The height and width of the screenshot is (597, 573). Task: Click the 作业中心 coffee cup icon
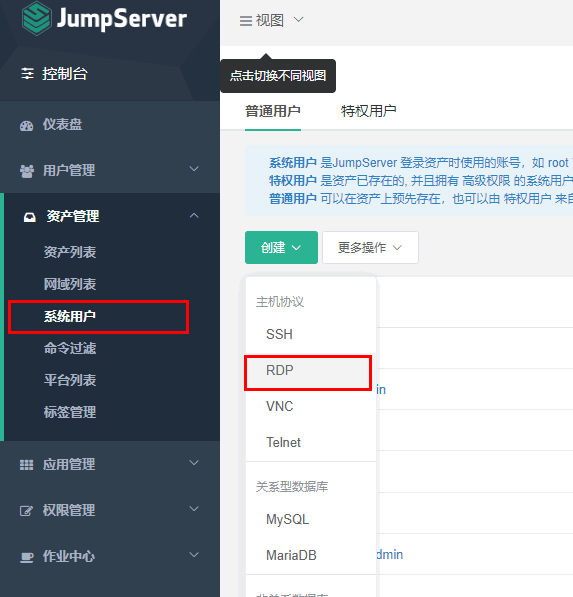[27, 557]
